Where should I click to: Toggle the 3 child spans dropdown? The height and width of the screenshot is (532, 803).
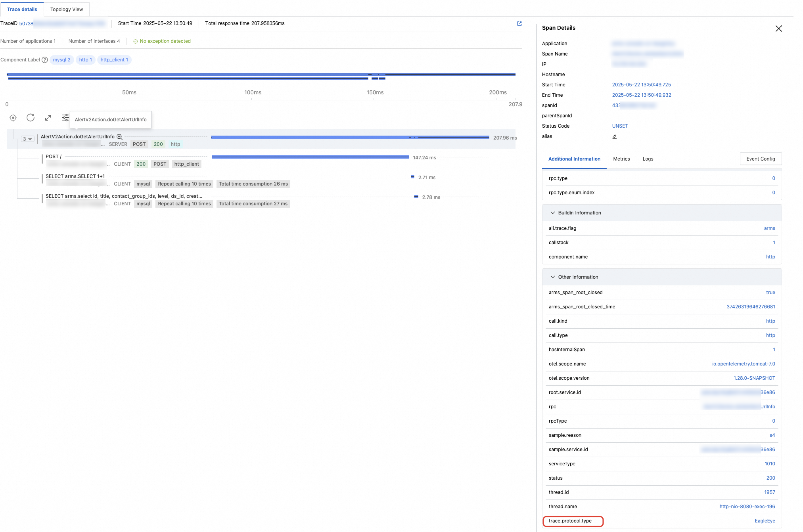click(x=27, y=139)
